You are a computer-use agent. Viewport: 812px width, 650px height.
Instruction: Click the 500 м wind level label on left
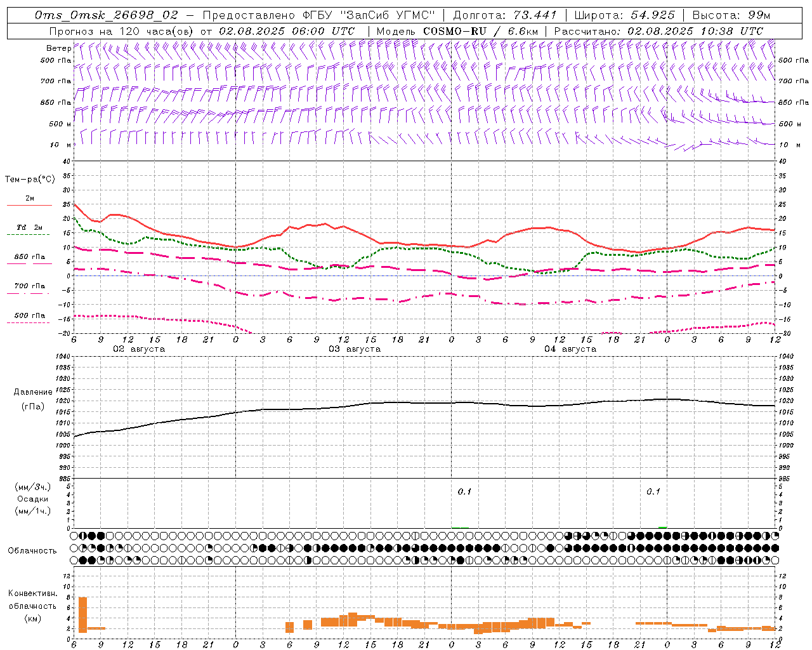pyautogui.click(x=61, y=124)
